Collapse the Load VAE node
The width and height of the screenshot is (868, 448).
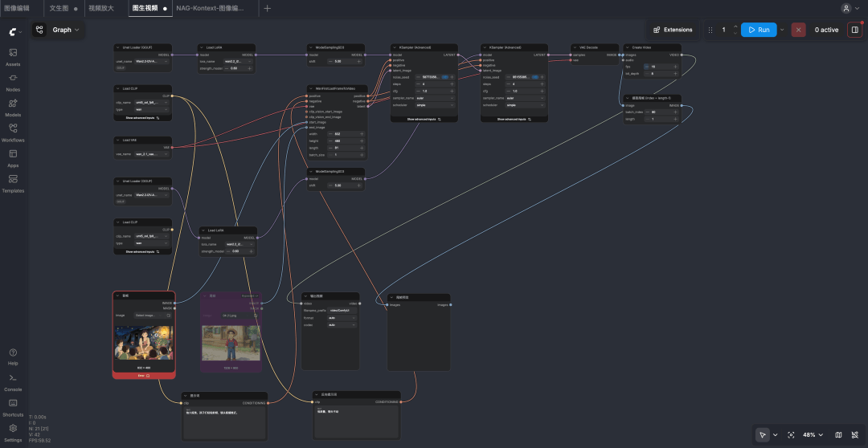click(118, 141)
